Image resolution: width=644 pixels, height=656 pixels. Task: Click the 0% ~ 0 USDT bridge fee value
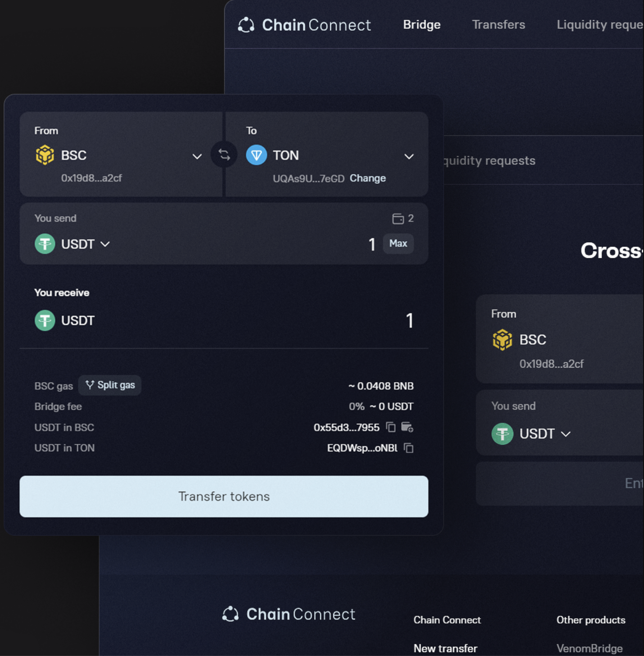pyautogui.click(x=381, y=406)
